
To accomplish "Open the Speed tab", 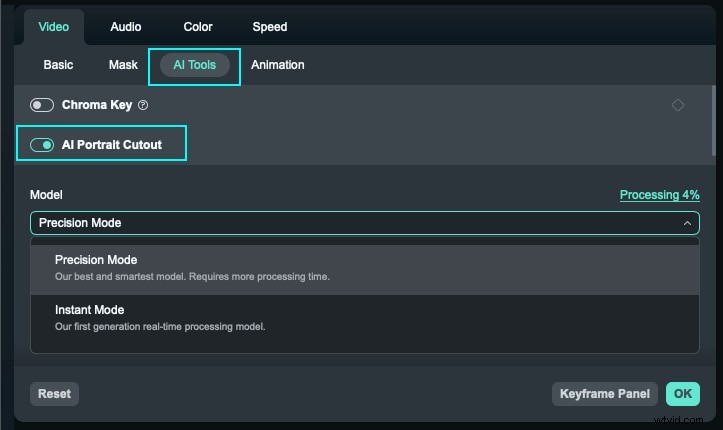I will click(270, 27).
